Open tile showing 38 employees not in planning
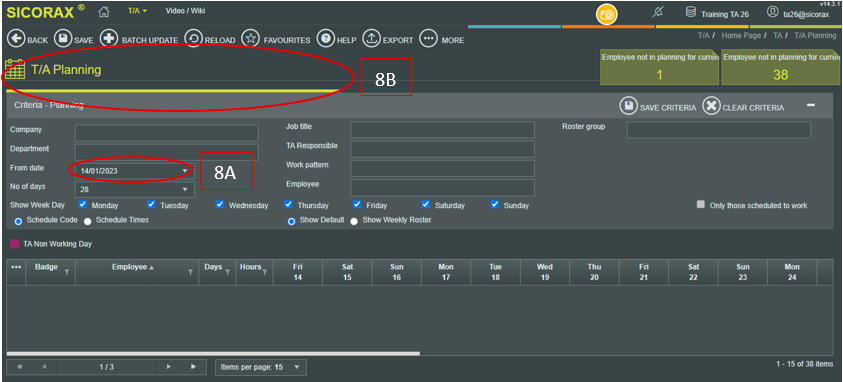 click(780, 67)
